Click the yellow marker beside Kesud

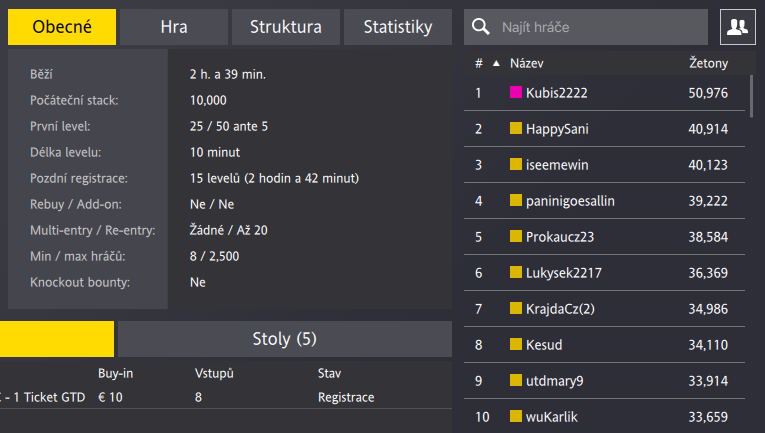coord(516,345)
